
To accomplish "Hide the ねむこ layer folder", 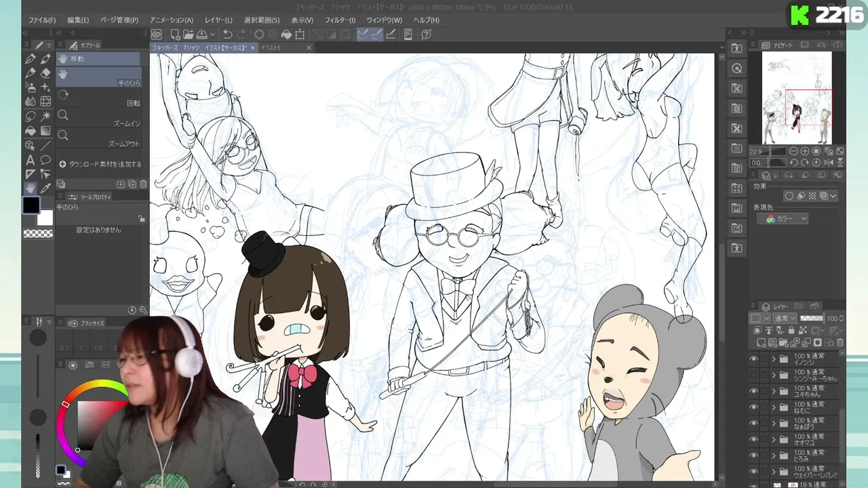I will 753,407.
